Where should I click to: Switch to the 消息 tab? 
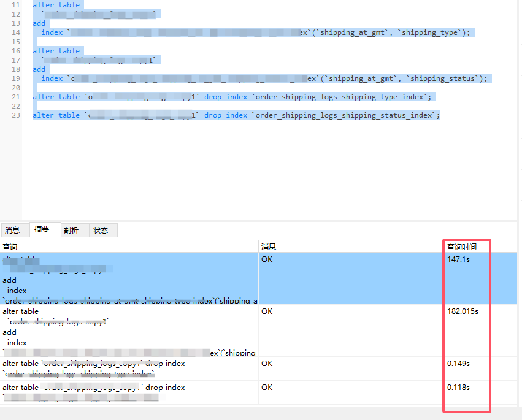tap(12, 231)
